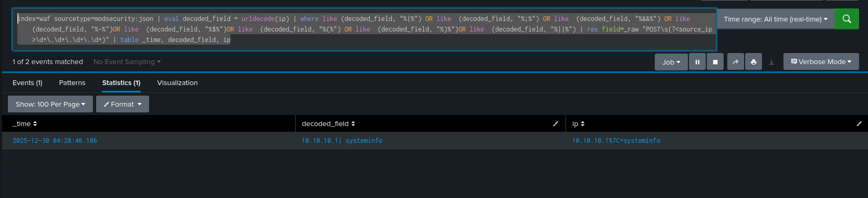Expand the No Event Sampling dropdown
The image size is (868, 198).
tap(127, 62)
